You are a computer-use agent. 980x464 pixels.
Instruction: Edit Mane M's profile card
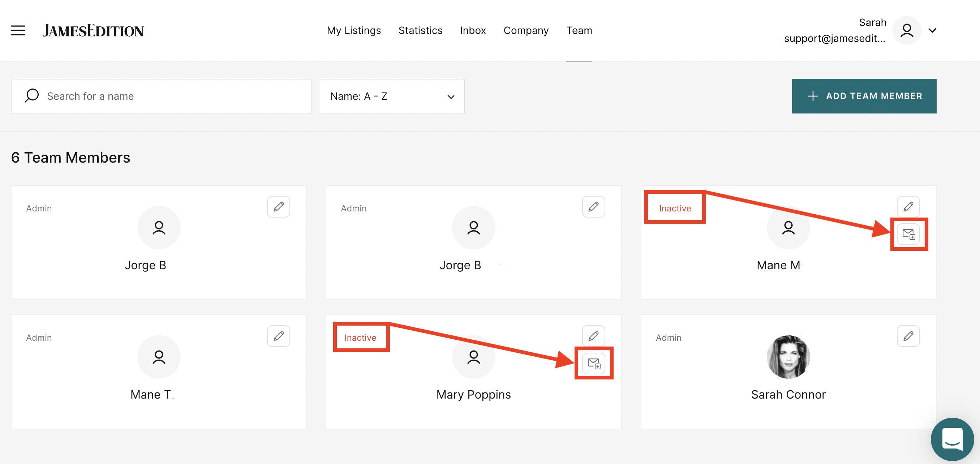908,206
